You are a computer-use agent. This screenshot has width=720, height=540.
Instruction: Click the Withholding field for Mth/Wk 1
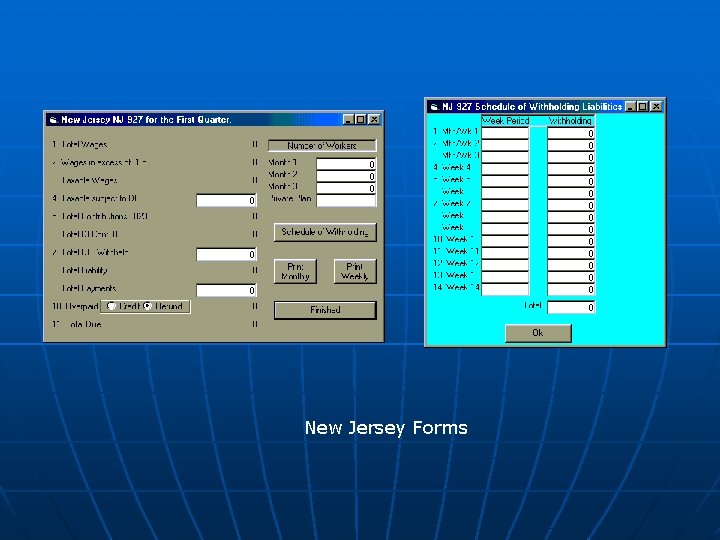coord(571,133)
